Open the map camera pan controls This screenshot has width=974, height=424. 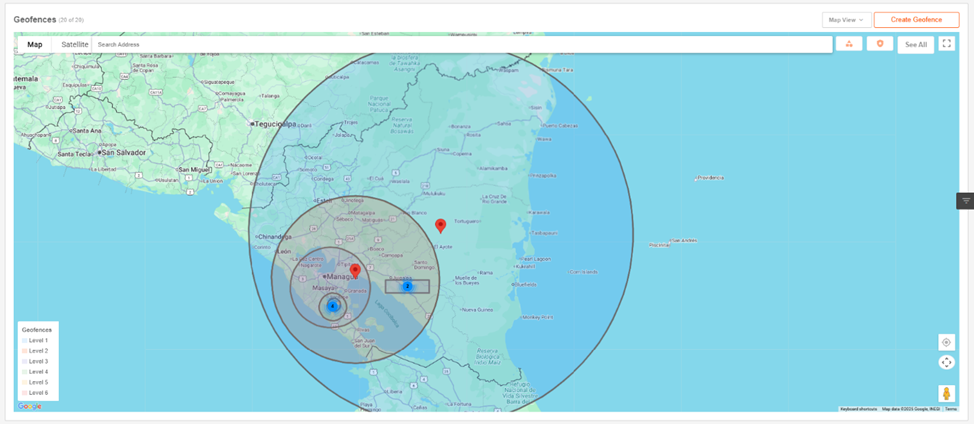[x=946, y=362]
